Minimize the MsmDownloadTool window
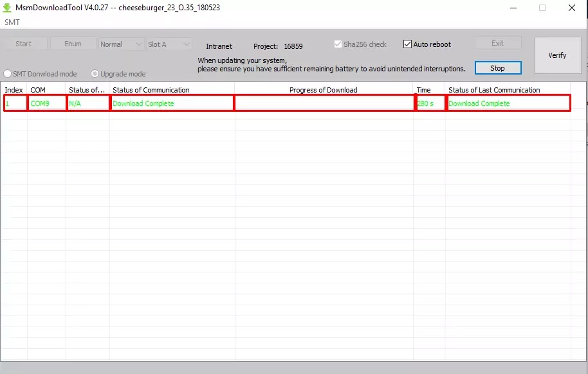Viewport: 588px width, 374px height. [x=513, y=8]
